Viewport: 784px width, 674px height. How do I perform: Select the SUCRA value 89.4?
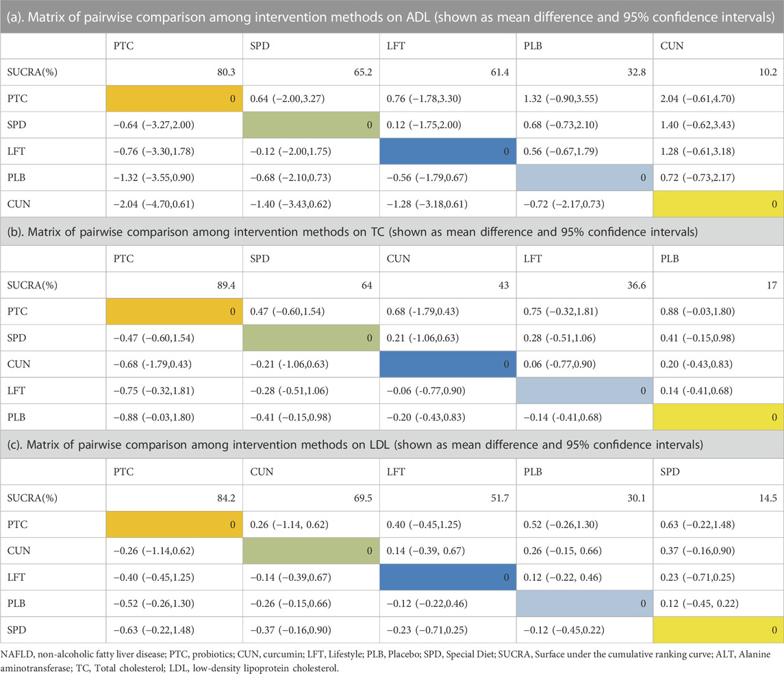(x=226, y=285)
